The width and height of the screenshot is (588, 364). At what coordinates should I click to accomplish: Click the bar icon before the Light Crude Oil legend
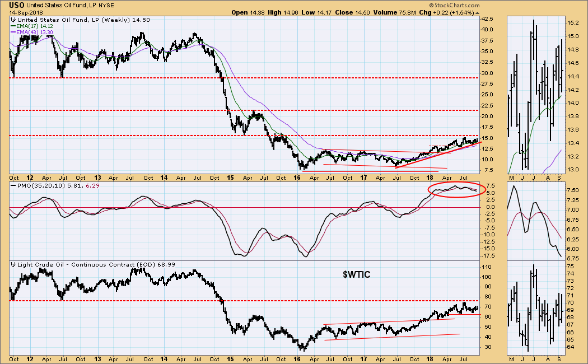pyautogui.click(x=13, y=265)
